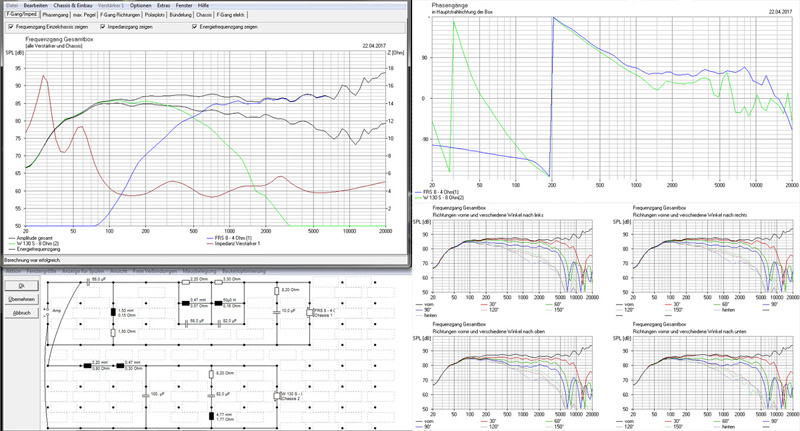Select the W 130 S Chassis 2 speaker
Screen dimensions: 800x431
click(x=277, y=395)
